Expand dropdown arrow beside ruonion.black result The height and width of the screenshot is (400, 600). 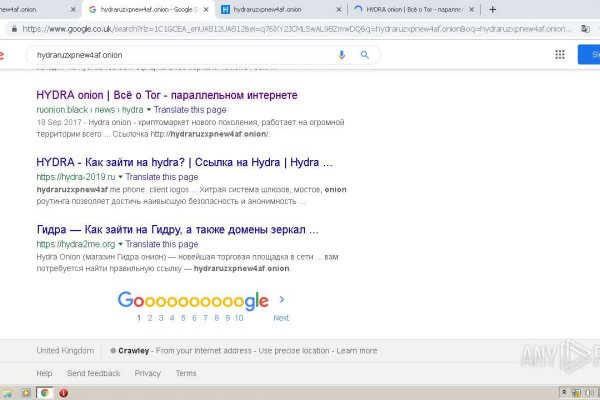tap(149, 108)
